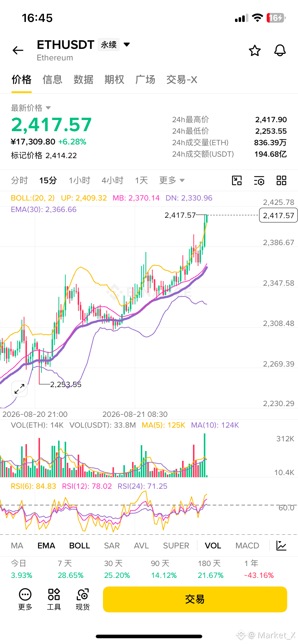Open the indicator chart-line settings icon
298x644 pixels.
coord(281,546)
